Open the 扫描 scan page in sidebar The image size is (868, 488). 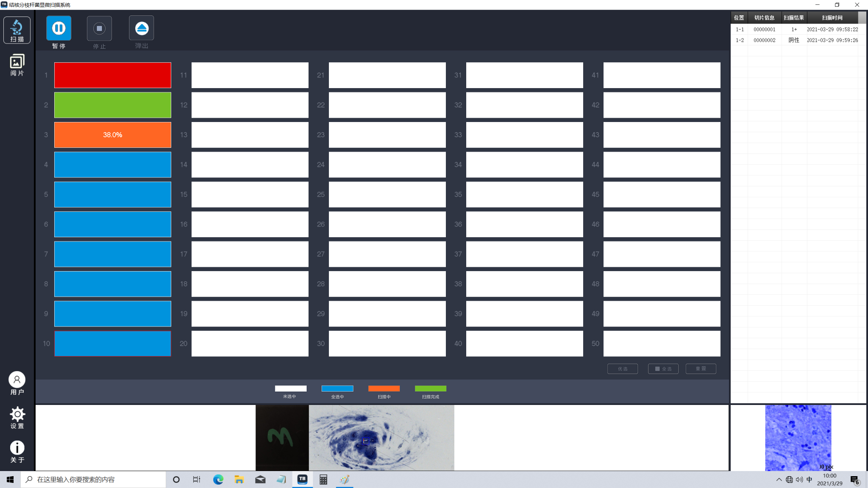[17, 30]
